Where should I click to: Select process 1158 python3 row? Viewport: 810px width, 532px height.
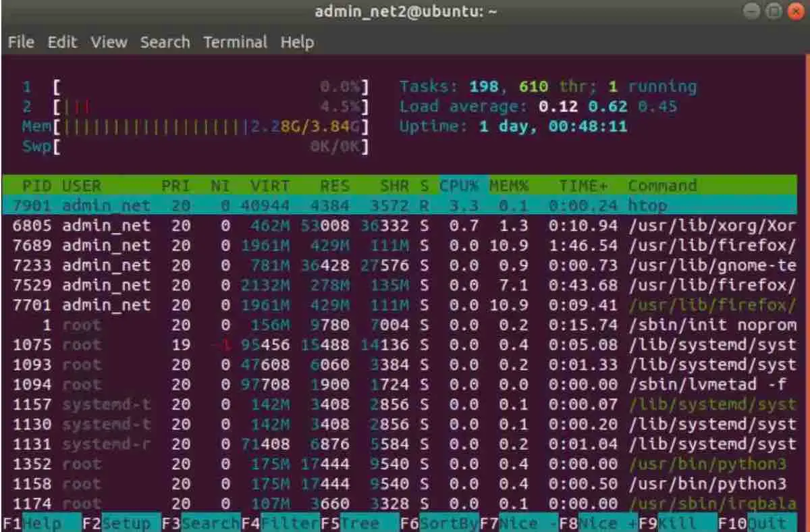(x=400, y=484)
